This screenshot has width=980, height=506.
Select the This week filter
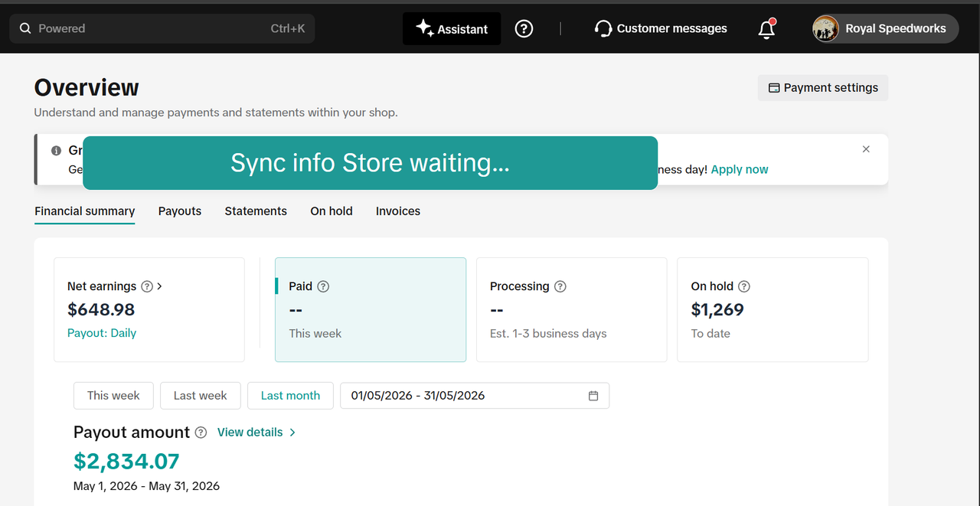point(113,396)
